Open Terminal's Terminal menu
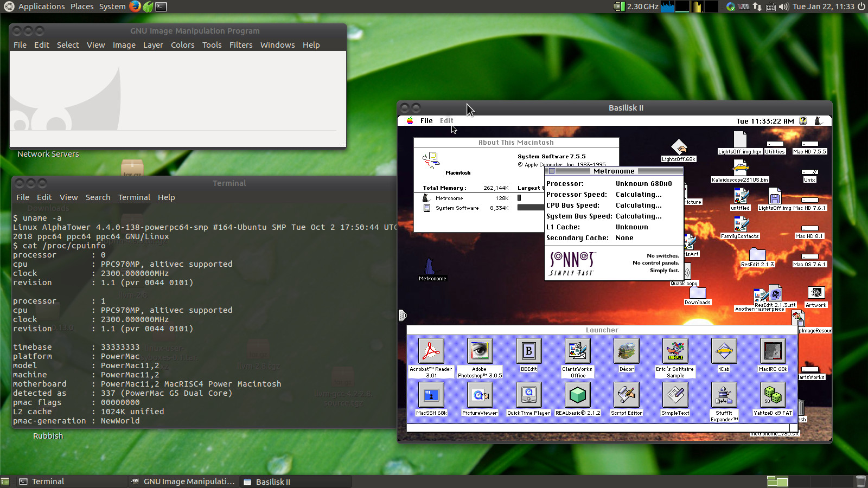The width and height of the screenshot is (868, 488). coord(135,197)
